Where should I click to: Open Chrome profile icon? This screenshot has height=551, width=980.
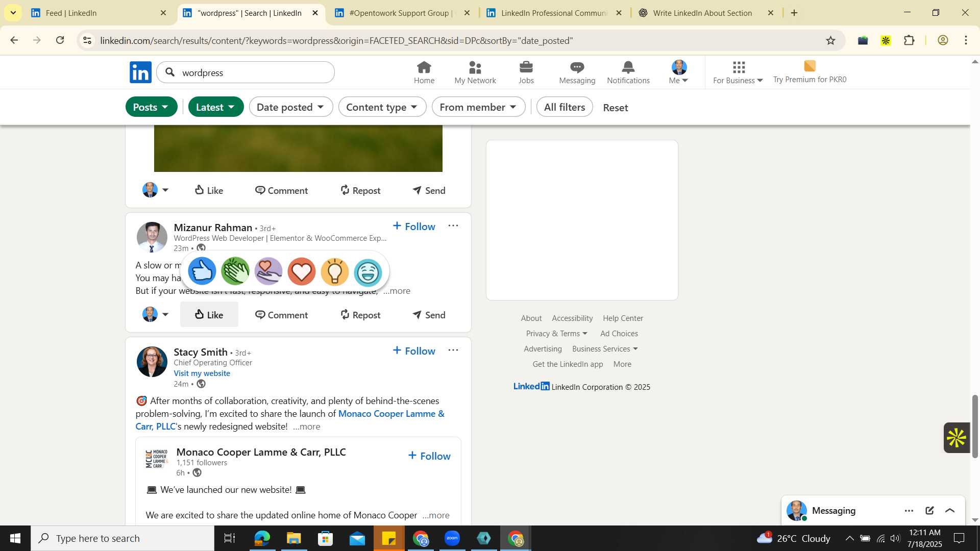pyautogui.click(x=943, y=40)
